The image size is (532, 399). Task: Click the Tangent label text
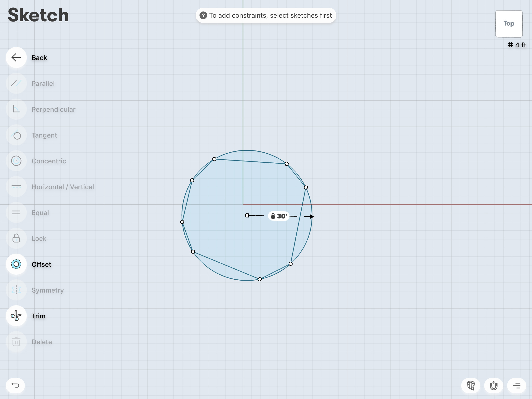pos(44,135)
